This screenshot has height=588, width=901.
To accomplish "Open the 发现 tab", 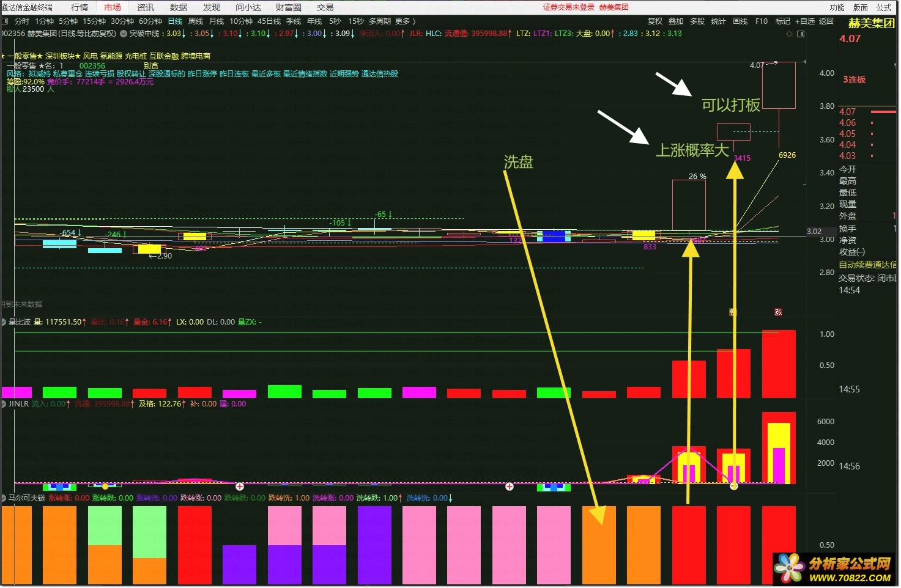I will point(212,7).
